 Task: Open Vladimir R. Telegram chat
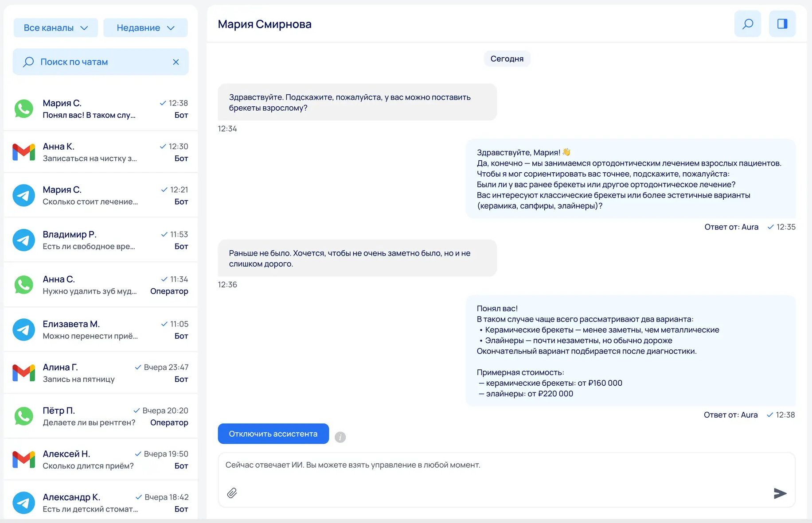[101, 240]
